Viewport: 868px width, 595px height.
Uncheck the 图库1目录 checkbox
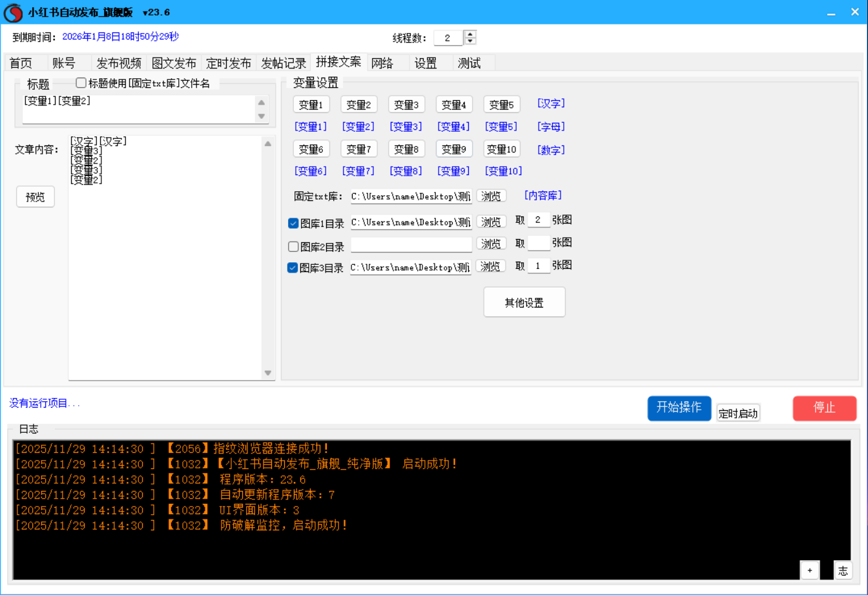[293, 224]
